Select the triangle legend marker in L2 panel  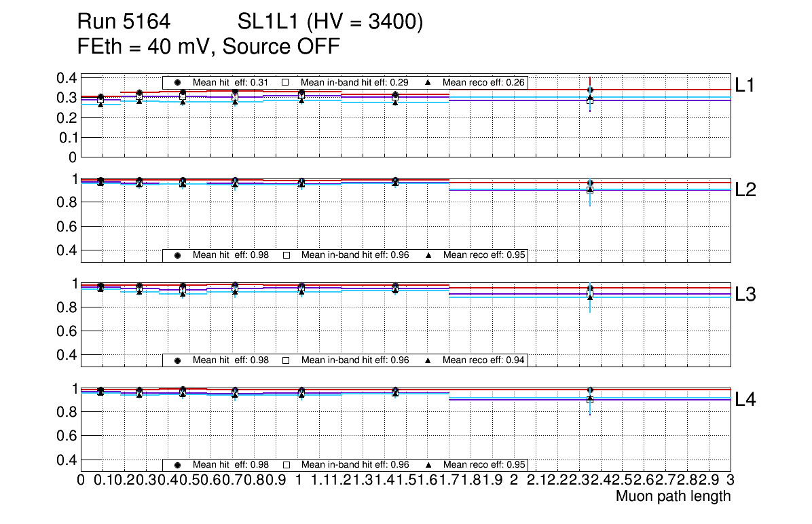(428, 255)
